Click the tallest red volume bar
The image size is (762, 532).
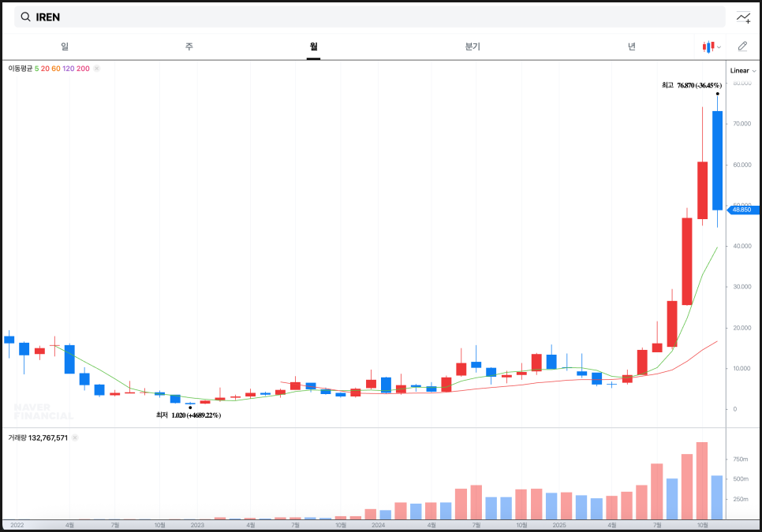[702, 481]
